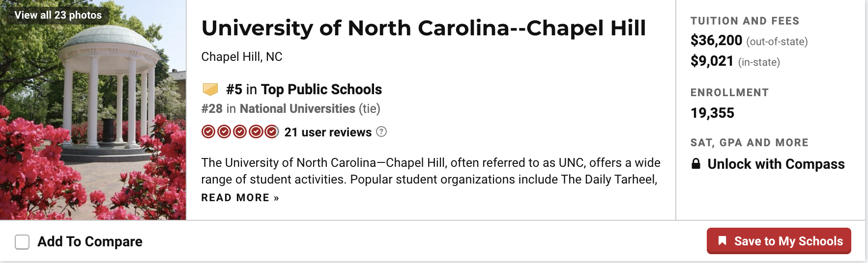
Task: Open the 21 user reviews link
Action: tap(328, 132)
